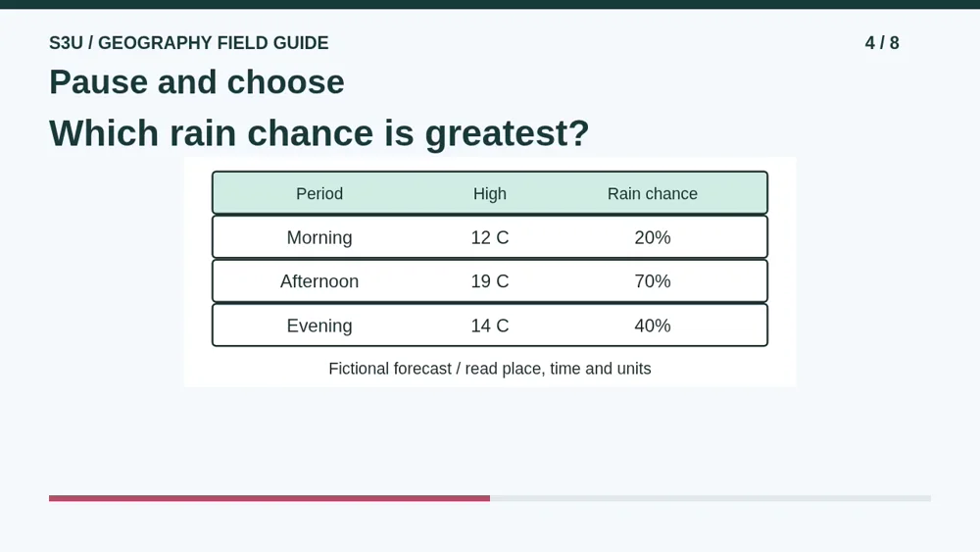The height and width of the screenshot is (552, 980).
Task: Click the 14 C temperature cell
Action: 490,326
